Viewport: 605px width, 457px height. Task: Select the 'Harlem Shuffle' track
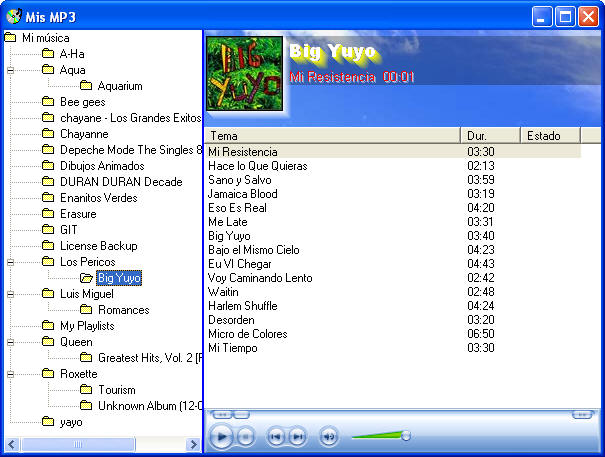243,306
